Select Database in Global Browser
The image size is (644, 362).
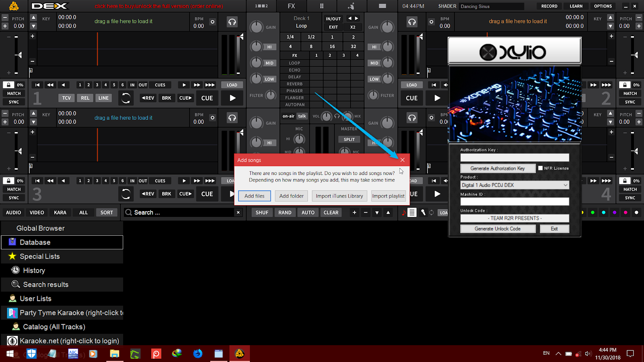[x=62, y=242]
